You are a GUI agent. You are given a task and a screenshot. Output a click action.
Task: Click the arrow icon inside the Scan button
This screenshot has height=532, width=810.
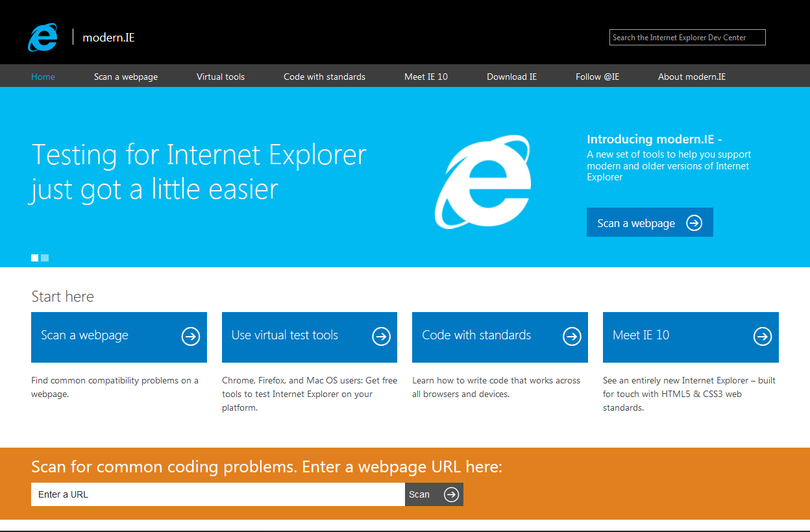pyautogui.click(x=450, y=494)
